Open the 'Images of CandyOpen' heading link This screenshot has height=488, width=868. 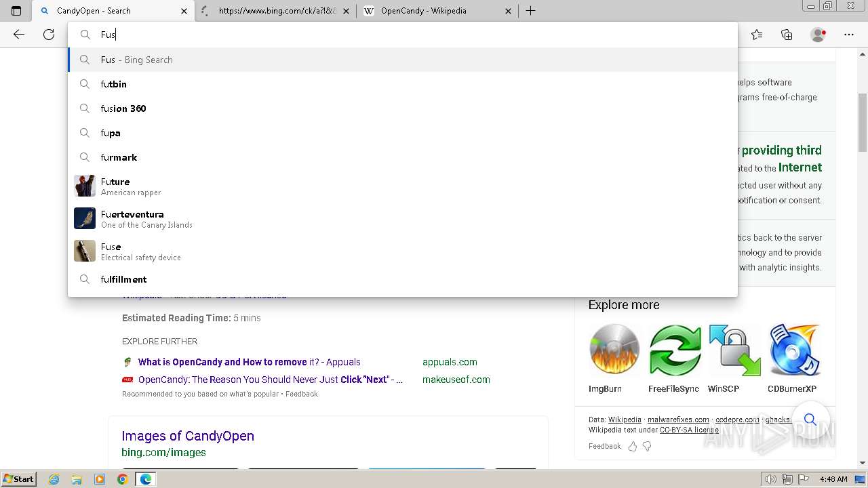pyautogui.click(x=188, y=436)
